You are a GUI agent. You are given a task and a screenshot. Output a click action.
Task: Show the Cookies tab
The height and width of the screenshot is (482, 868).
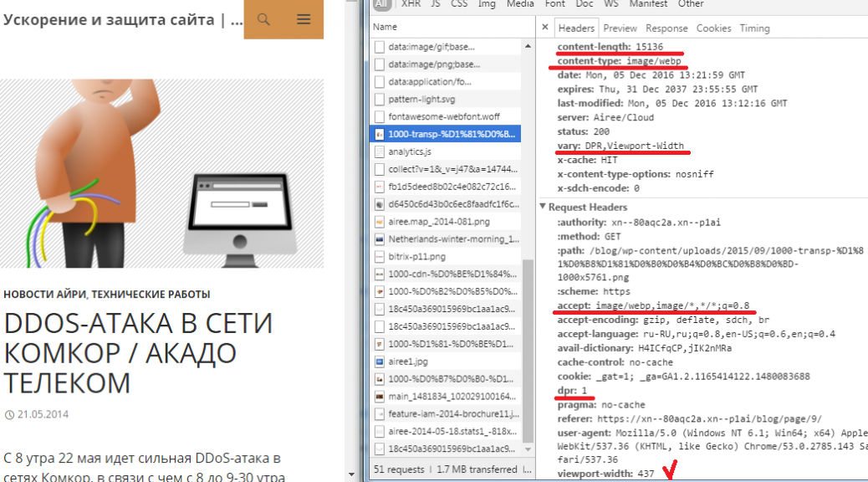[713, 28]
